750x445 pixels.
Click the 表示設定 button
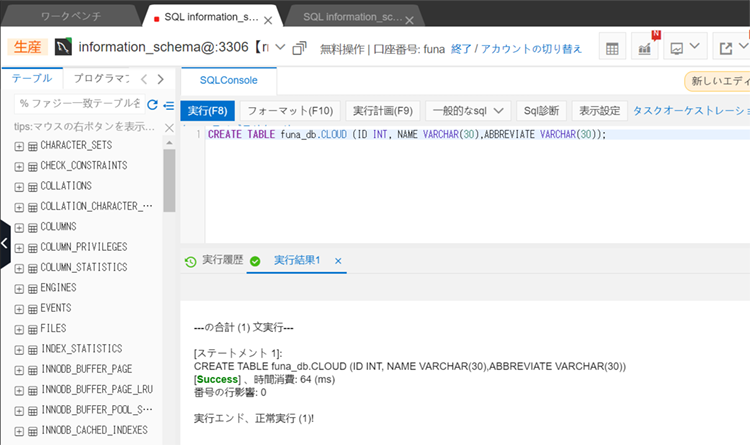pos(600,111)
